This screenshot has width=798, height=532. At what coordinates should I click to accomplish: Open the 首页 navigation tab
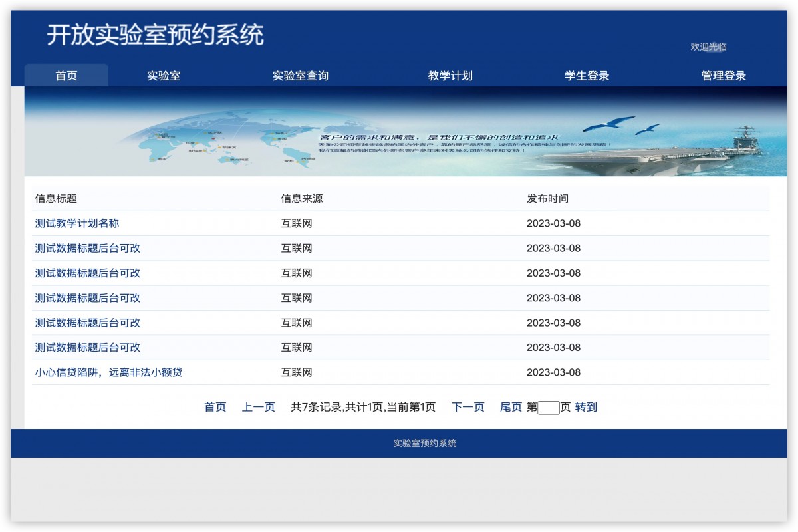click(x=66, y=75)
